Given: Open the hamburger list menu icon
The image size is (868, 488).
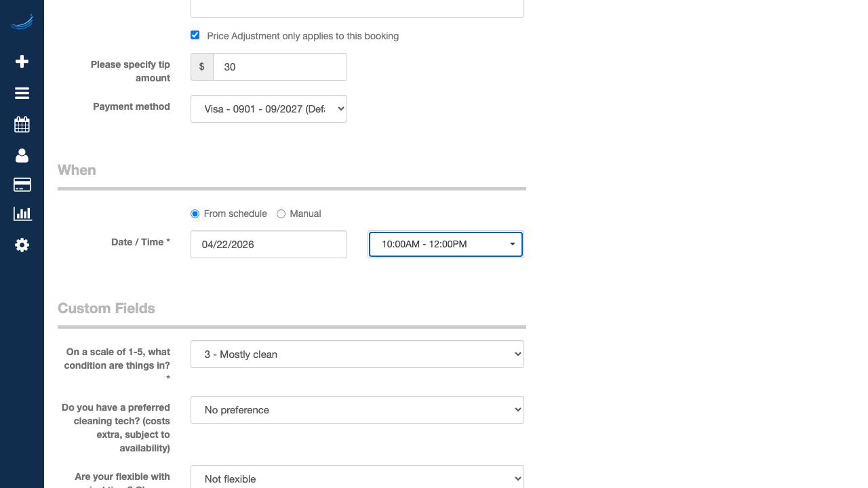Looking at the screenshot, I should click(x=22, y=94).
